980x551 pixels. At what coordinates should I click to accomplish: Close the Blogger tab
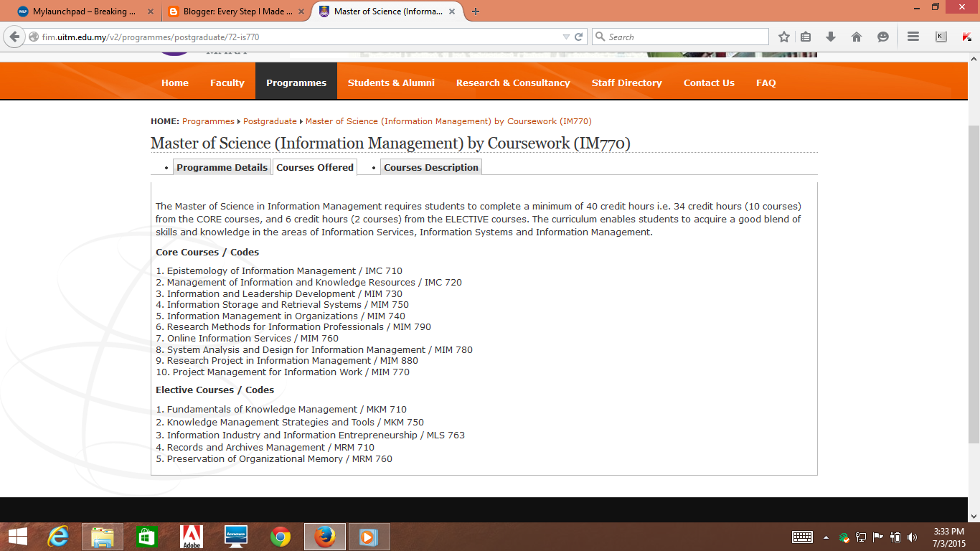301,11
